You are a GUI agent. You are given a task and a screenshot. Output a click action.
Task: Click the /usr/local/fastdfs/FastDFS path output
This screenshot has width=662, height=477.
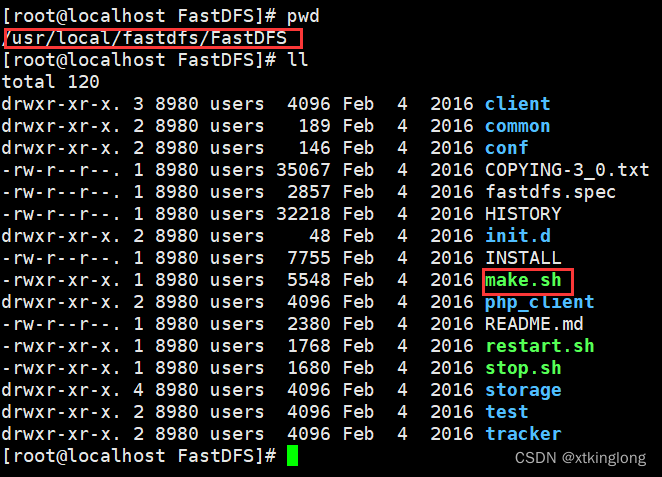coord(145,38)
